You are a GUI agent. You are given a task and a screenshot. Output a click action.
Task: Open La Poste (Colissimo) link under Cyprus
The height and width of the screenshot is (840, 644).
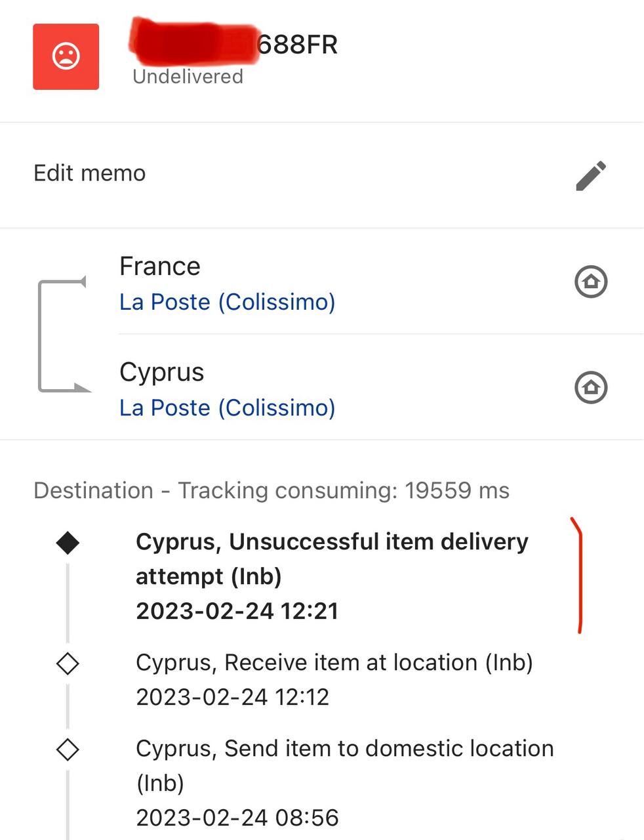click(227, 408)
